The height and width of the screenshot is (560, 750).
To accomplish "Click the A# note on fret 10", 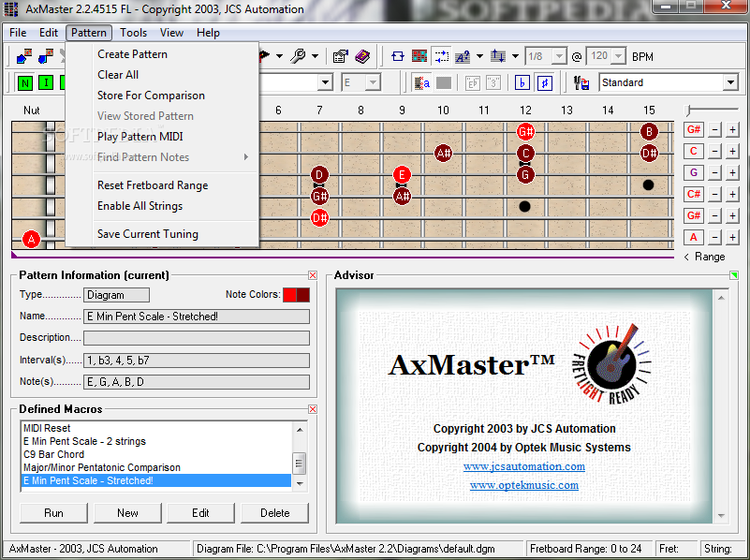I will point(443,153).
